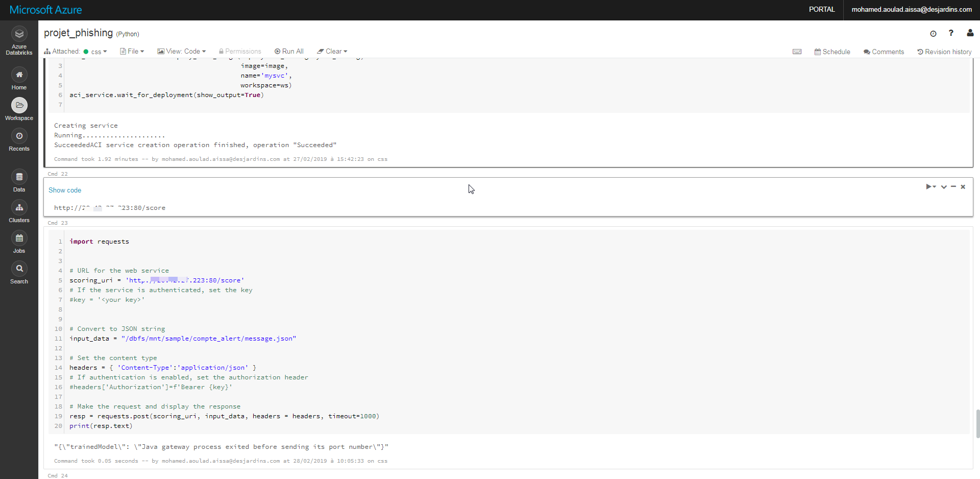Click the Run All button
This screenshot has width=980, height=479.
289,51
